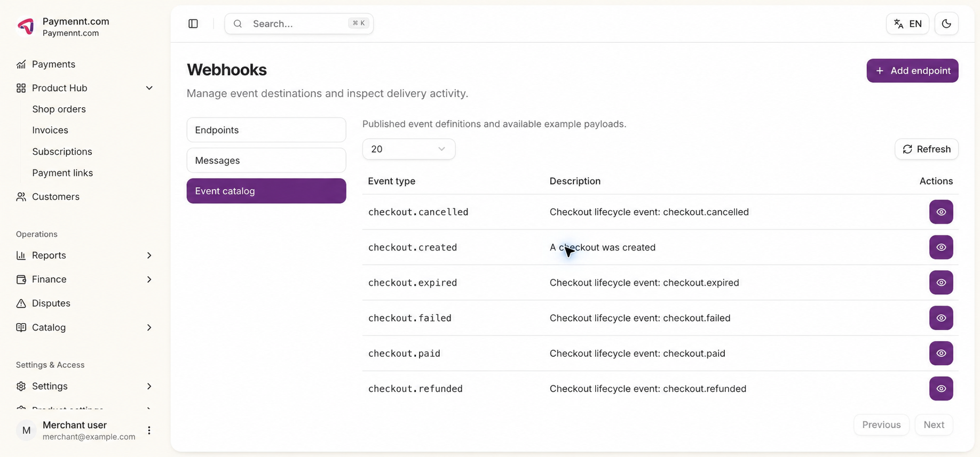This screenshot has height=457, width=980.
Task: View checkout.cancelled example payload
Action: (x=941, y=212)
